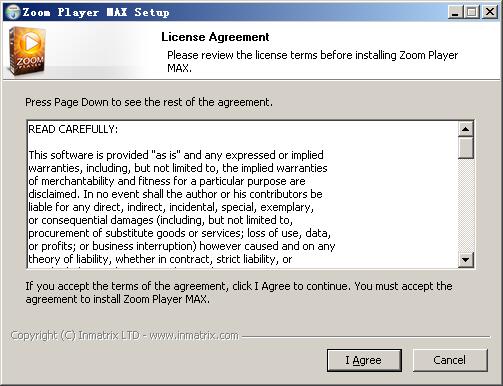This screenshot has height=386, width=503.
Task: Click the "theory of liability" license line
Action: coord(160,259)
